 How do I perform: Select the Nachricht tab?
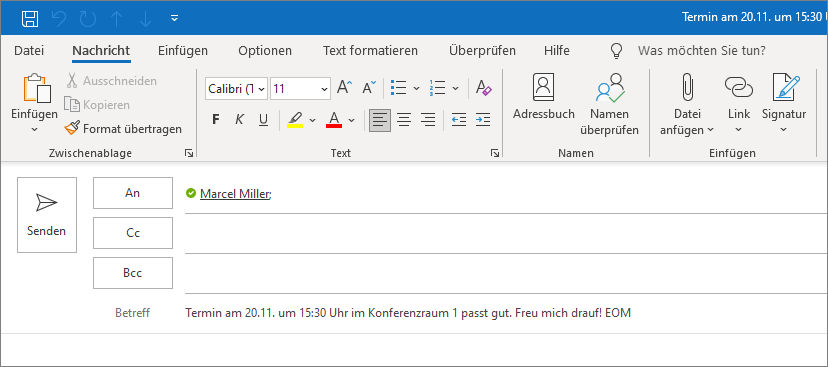click(101, 51)
